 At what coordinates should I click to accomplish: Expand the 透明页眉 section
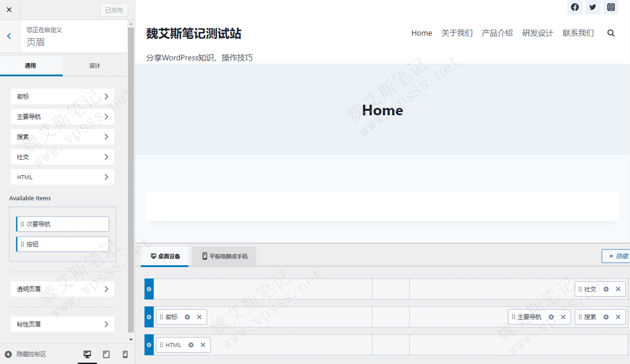(x=62, y=289)
